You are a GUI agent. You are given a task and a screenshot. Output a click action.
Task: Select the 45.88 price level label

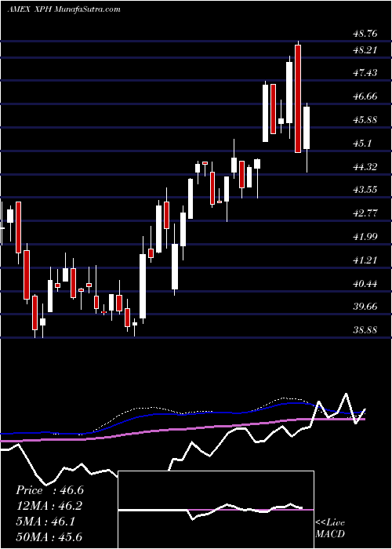click(365, 120)
